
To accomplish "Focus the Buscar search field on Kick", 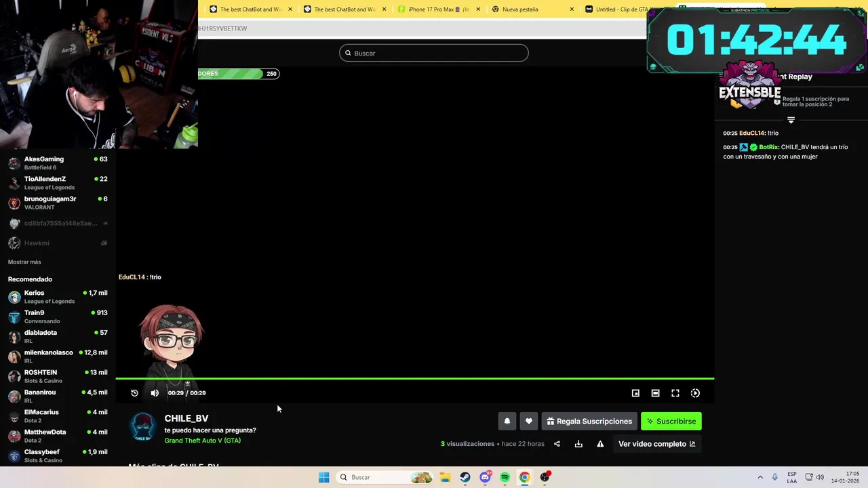I will point(434,53).
